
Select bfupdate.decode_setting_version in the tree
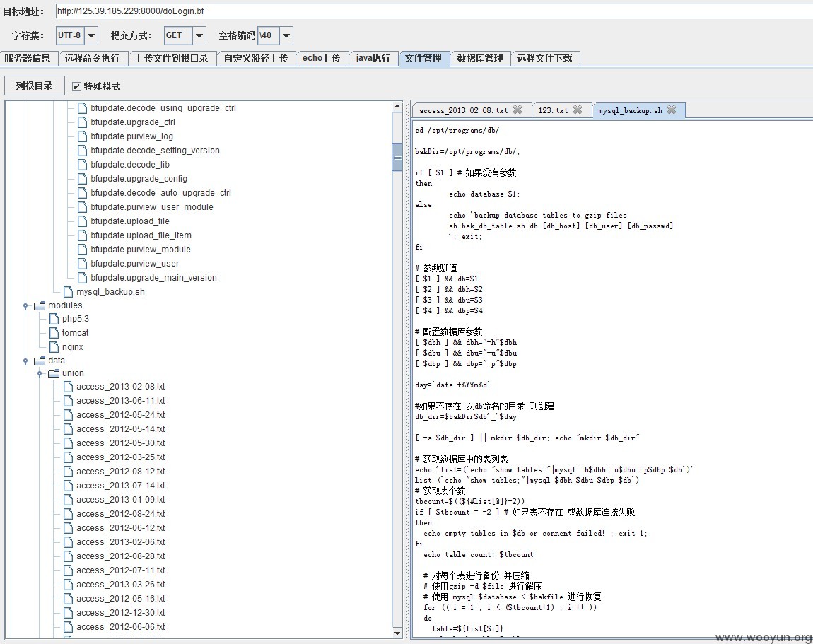pyautogui.click(x=155, y=151)
